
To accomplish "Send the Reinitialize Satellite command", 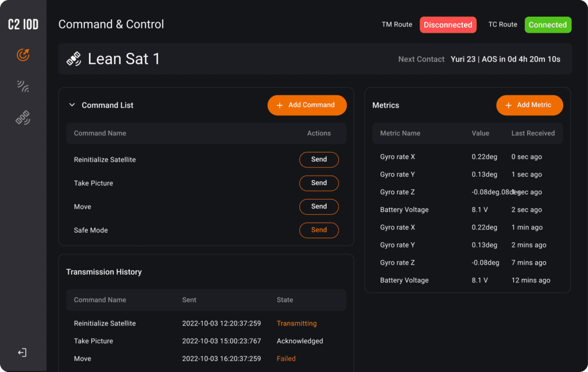I will (319, 160).
